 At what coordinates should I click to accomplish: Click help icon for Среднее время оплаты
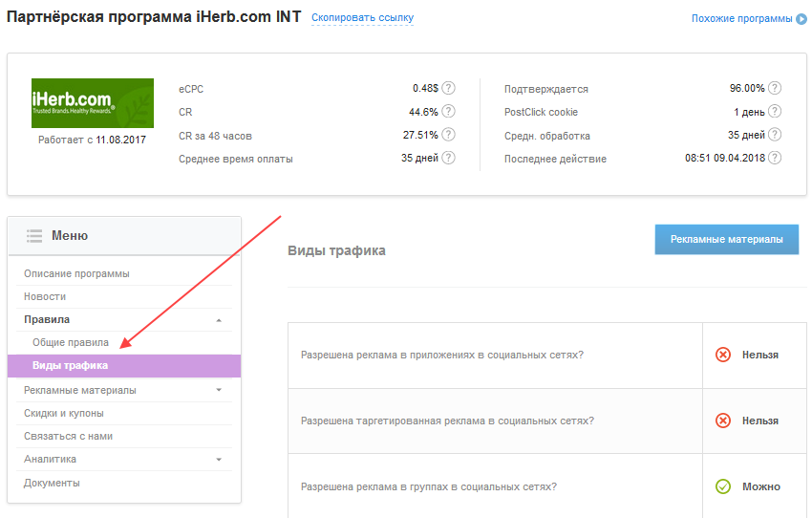click(x=448, y=158)
